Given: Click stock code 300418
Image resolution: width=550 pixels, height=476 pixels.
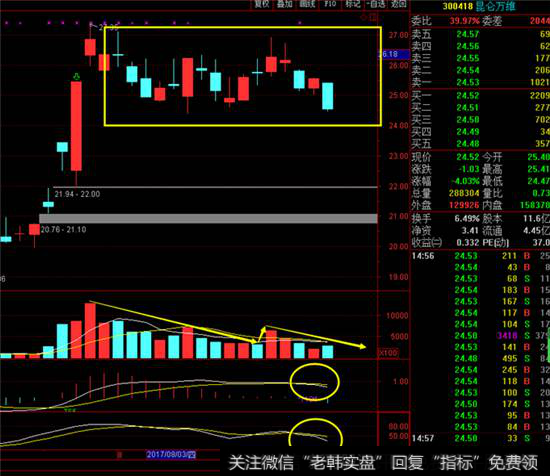Looking at the screenshot, I should click(x=457, y=6).
